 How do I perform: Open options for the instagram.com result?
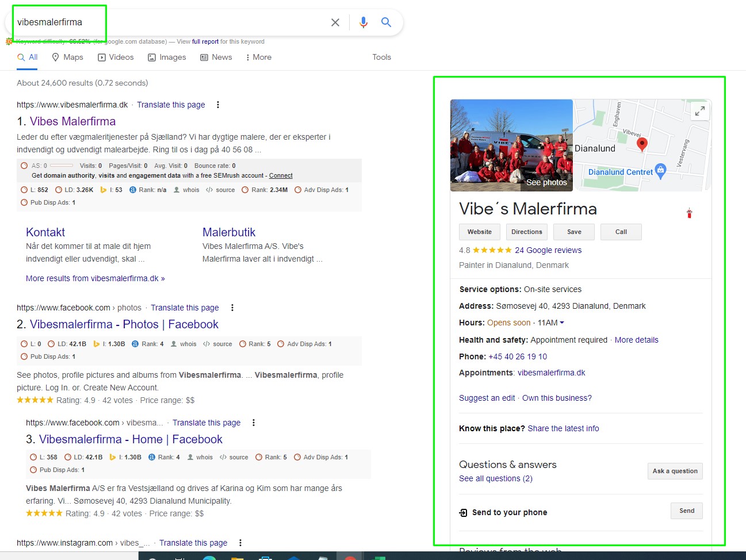240,543
